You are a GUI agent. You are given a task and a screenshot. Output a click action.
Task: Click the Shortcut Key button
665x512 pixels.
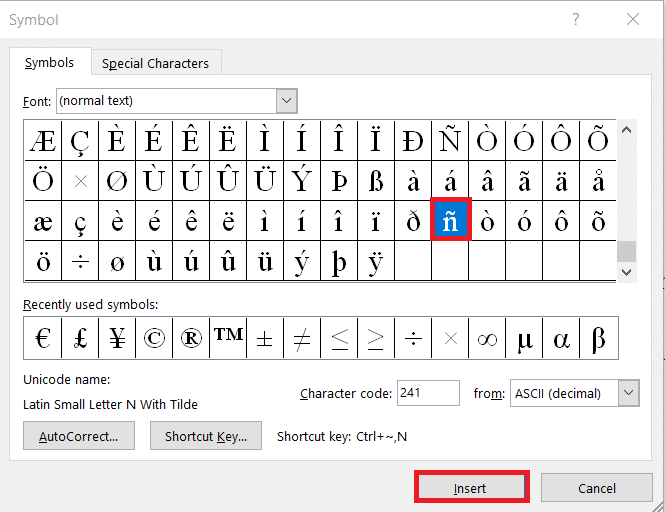click(206, 437)
